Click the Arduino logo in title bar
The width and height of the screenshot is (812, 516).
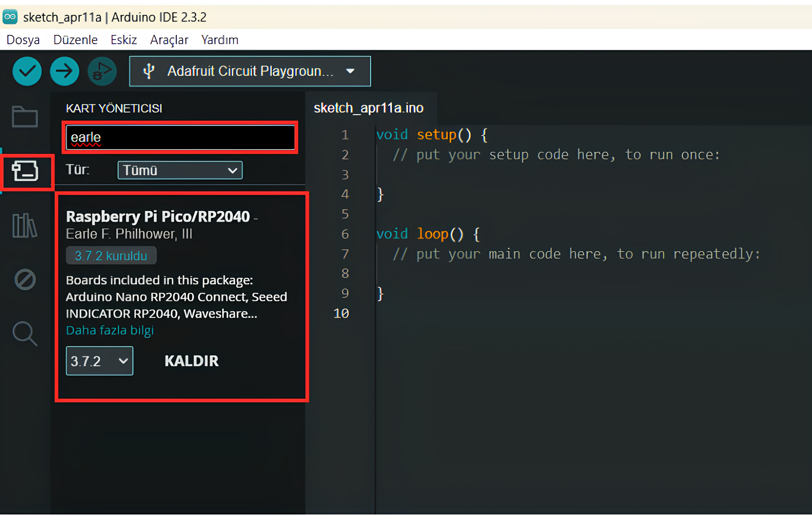(10, 17)
